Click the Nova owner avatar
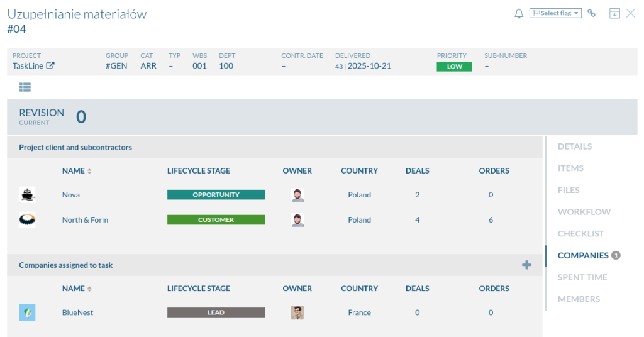644x337 pixels. (x=297, y=195)
